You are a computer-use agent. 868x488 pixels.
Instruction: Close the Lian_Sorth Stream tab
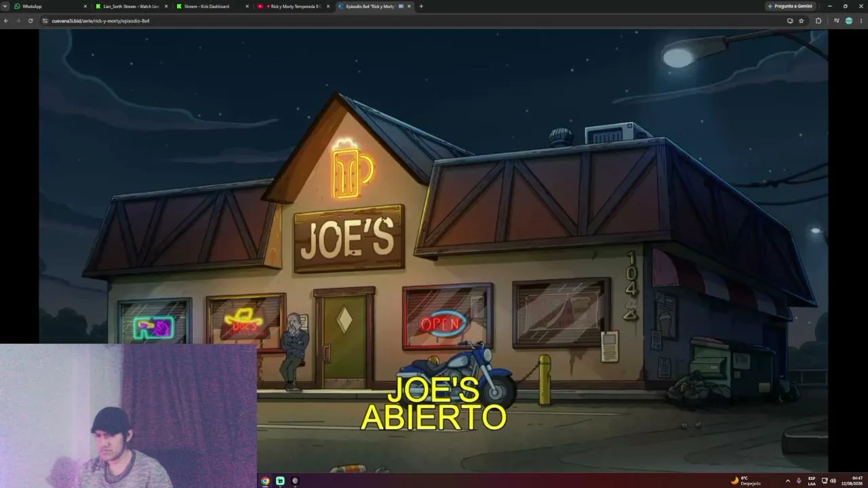tap(165, 6)
